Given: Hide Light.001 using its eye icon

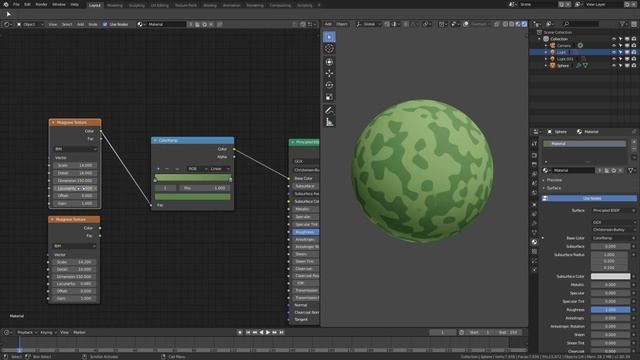Looking at the screenshot, I should click(x=613, y=59).
